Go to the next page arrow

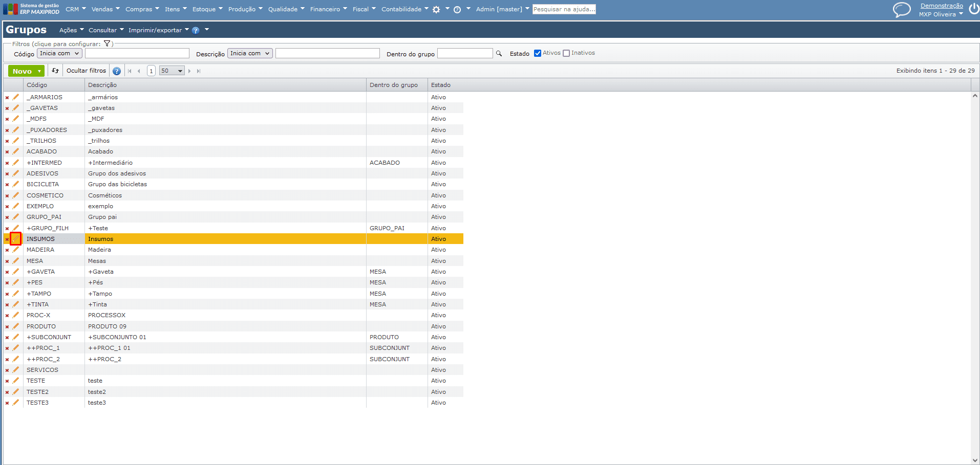189,71
